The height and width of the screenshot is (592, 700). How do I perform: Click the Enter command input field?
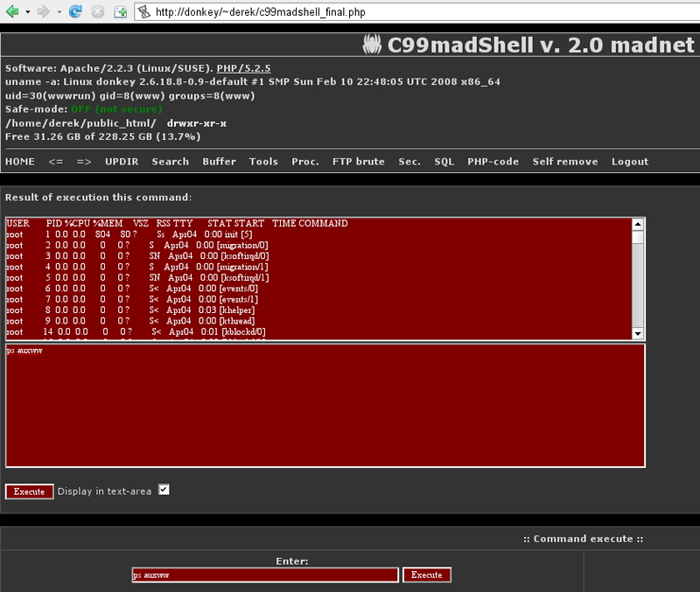[x=265, y=575]
